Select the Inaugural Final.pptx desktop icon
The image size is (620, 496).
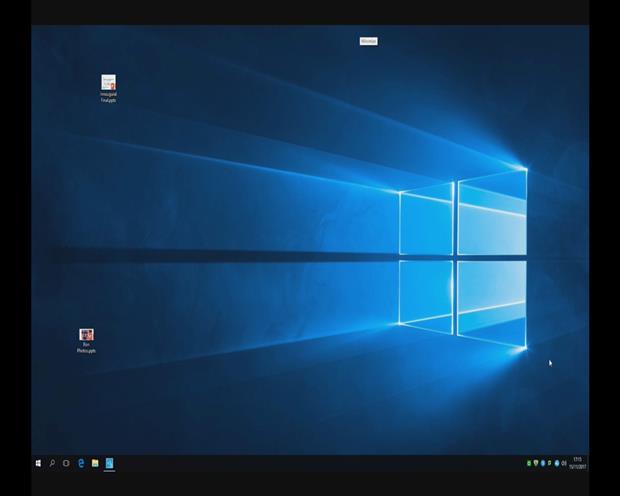point(108,83)
